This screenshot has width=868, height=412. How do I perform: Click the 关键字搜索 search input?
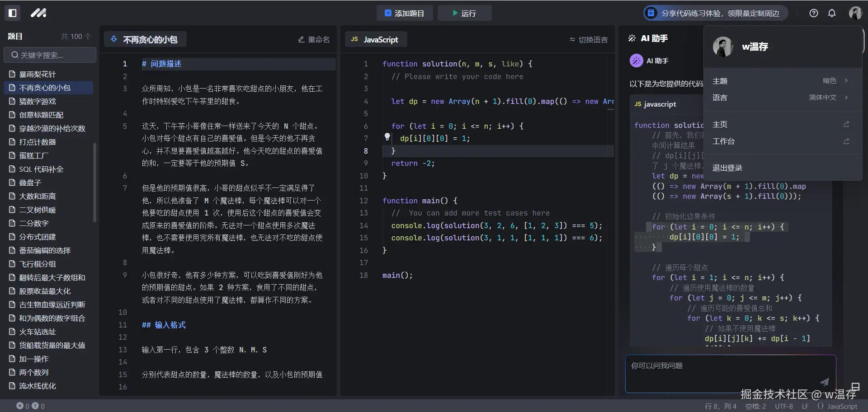(x=50, y=55)
